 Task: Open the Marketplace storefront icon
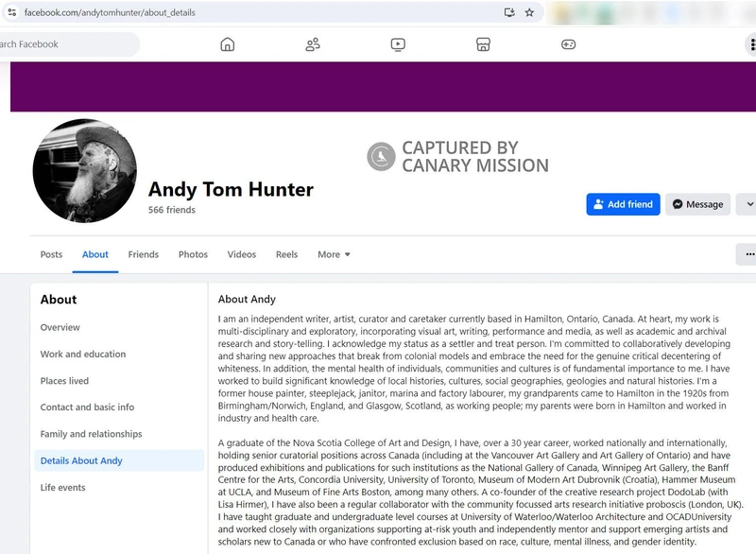point(483,44)
